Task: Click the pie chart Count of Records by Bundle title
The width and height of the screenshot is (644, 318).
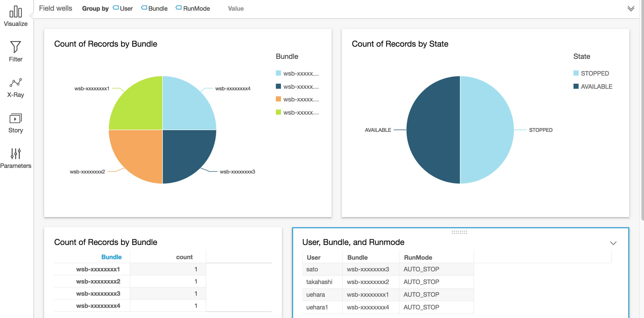Action: pos(106,44)
